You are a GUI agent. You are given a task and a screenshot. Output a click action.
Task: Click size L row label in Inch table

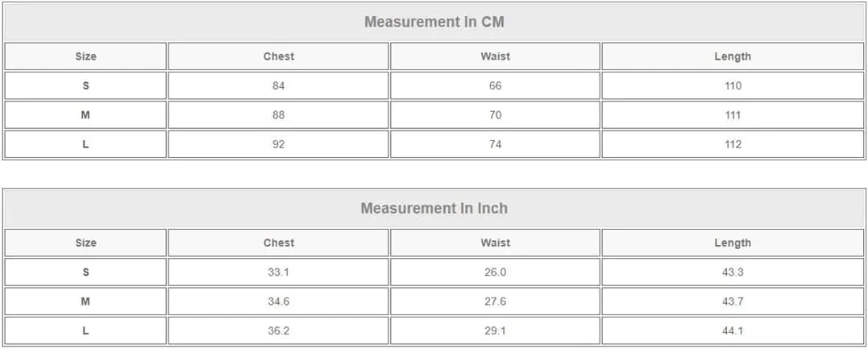(85, 330)
